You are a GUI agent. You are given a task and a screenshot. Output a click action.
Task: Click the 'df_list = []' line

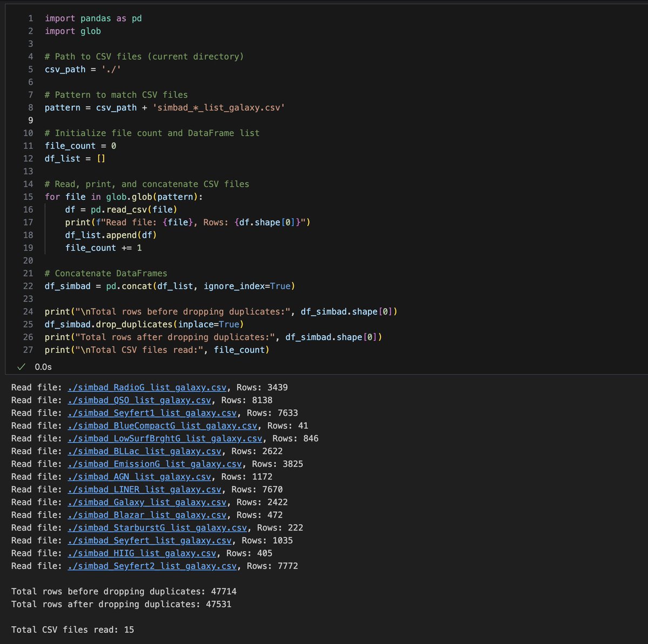point(75,159)
